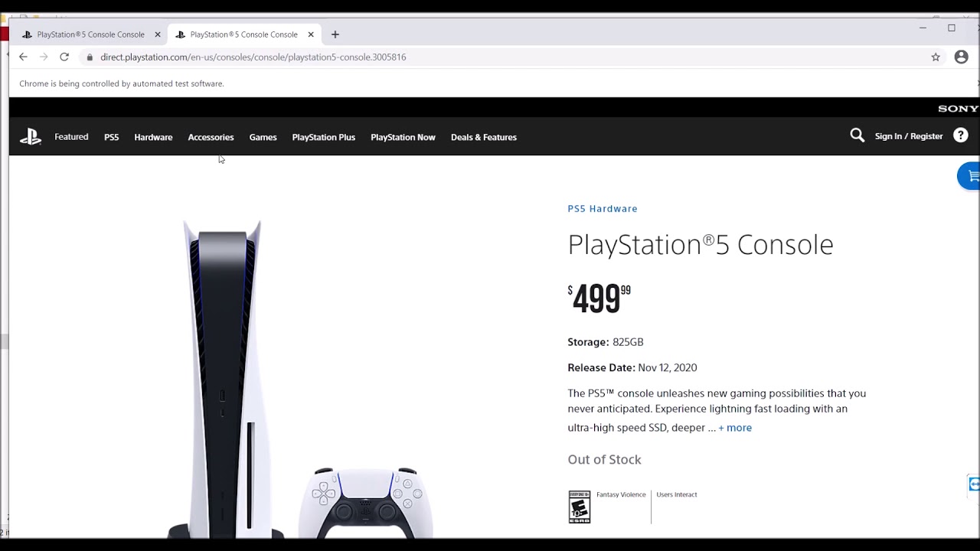
Task: Open the PlayStation Plus menu
Action: 324,137
